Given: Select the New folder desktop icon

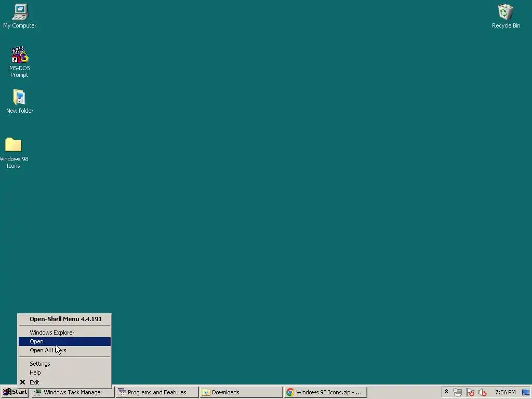Looking at the screenshot, I should 20,101.
